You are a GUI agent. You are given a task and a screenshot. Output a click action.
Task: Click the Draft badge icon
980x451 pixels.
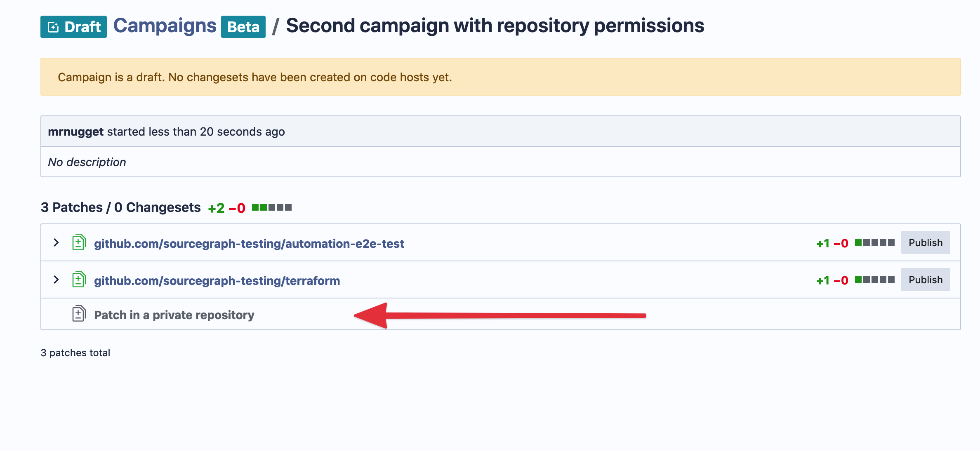click(x=54, y=27)
